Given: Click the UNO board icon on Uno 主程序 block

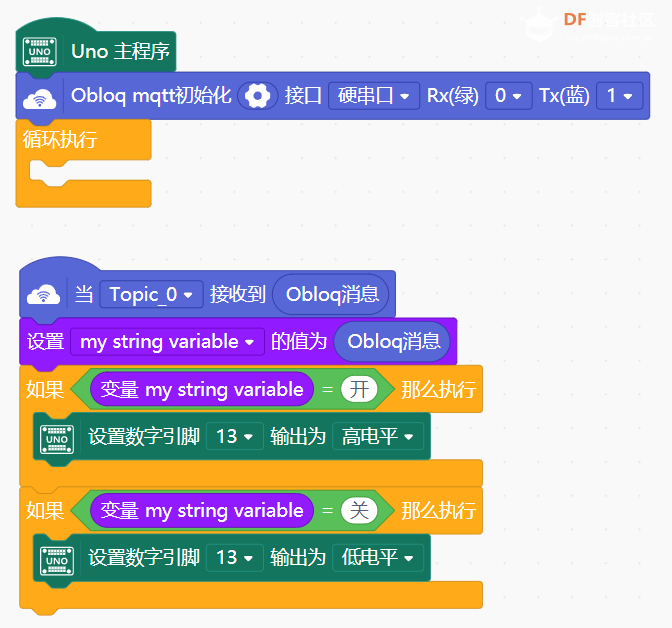Looking at the screenshot, I should pos(41,51).
